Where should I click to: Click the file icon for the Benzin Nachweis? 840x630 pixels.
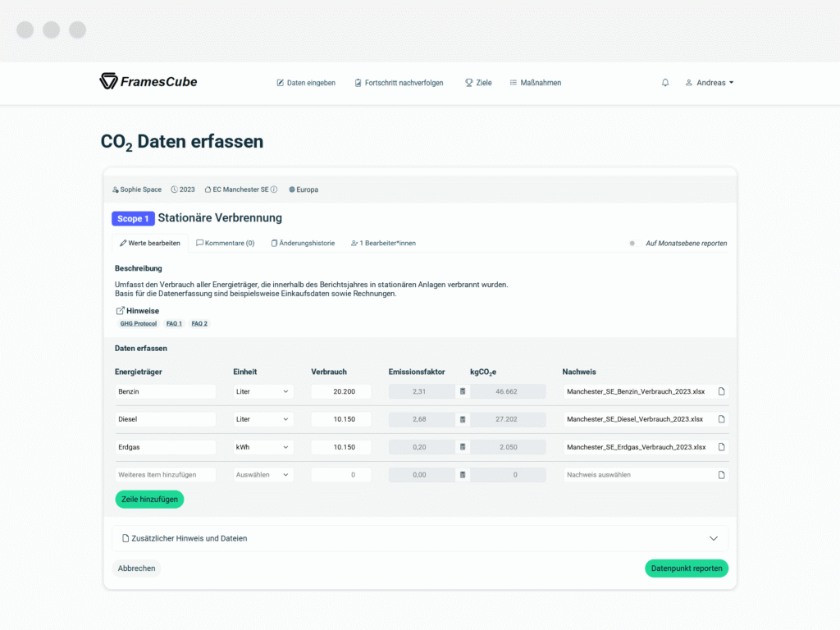pos(722,391)
